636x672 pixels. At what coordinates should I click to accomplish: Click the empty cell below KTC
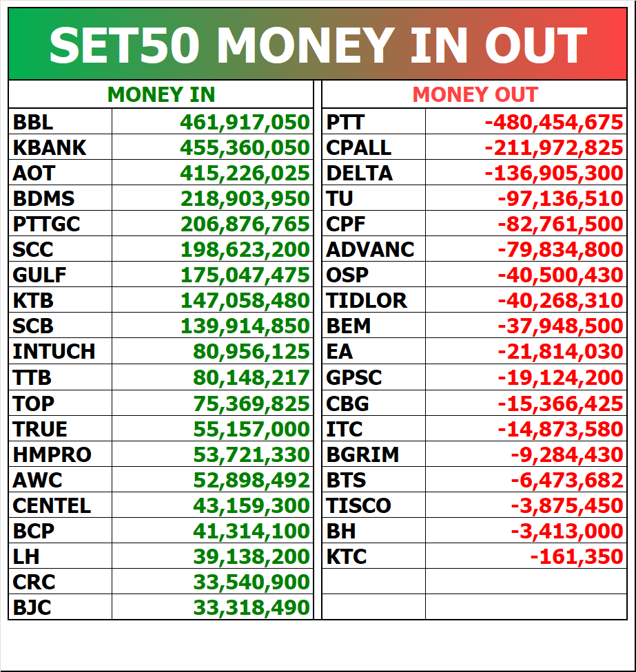(373, 582)
